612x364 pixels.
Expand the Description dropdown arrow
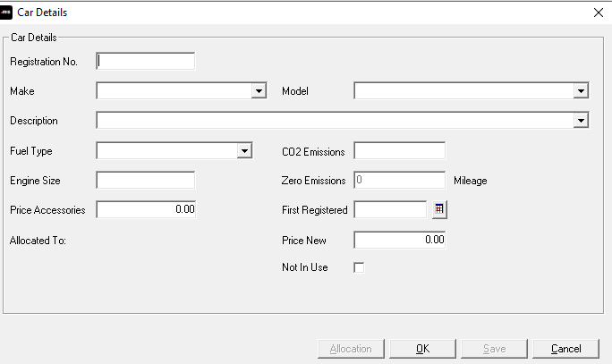(581, 121)
